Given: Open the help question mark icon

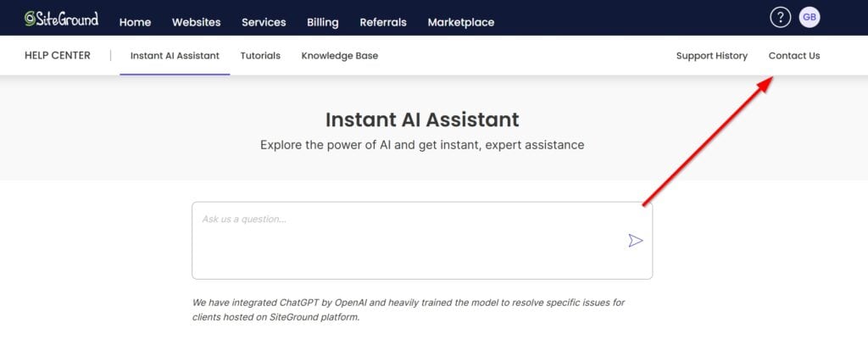Looking at the screenshot, I should pos(780,17).
